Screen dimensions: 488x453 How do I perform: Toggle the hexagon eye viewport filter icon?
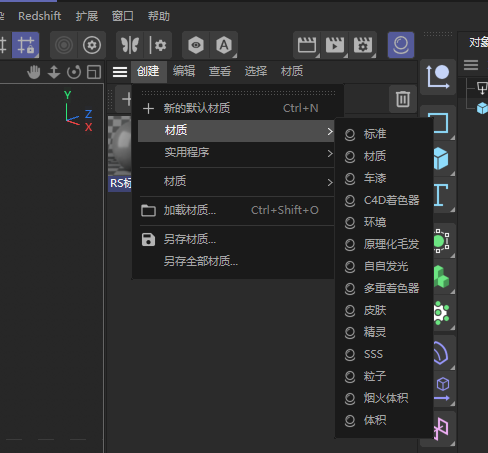pos(196,45)
